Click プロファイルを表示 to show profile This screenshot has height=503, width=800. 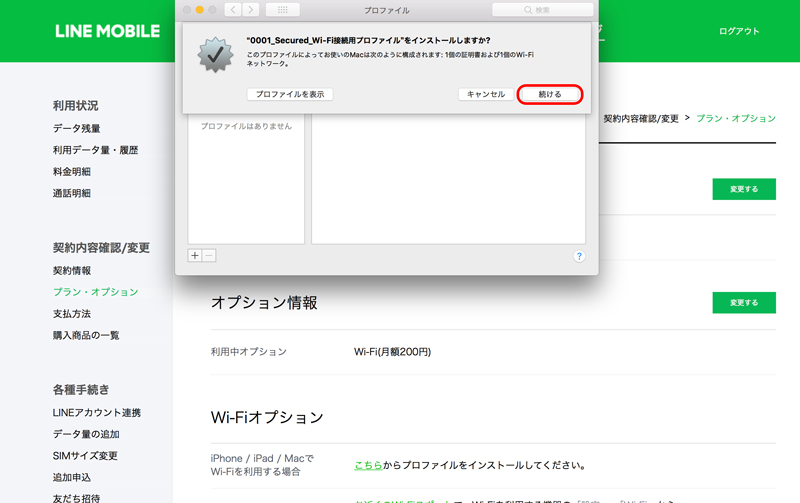290,94
